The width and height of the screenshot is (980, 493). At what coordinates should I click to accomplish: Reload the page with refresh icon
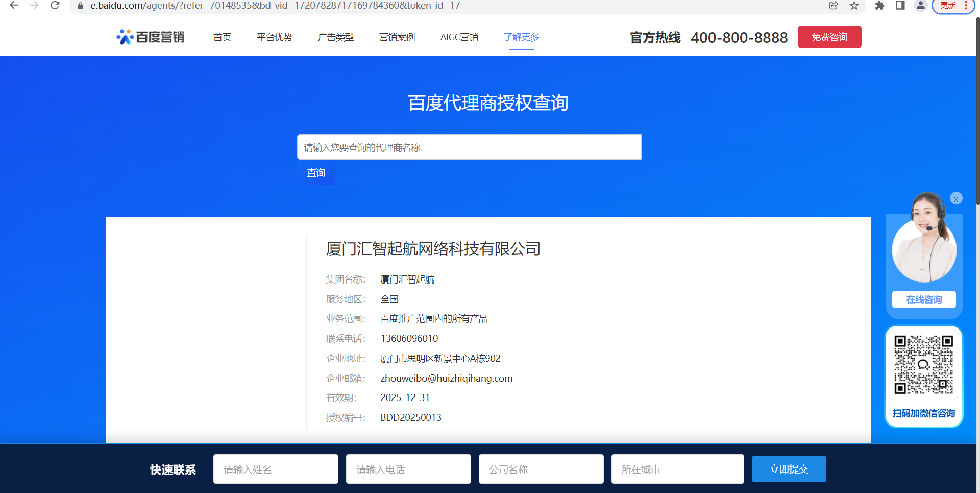click(55, 6)
